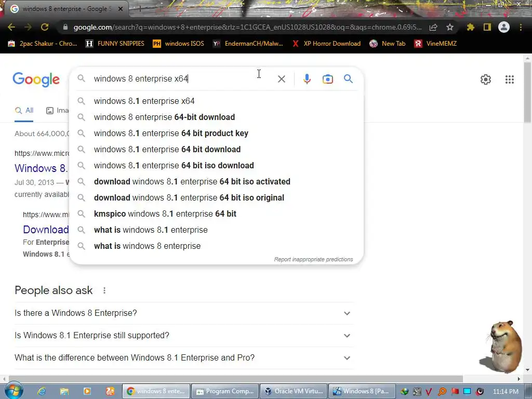The image size is (532, 399).
Task: Bookmark this page with the star icon
Action: (450, 27)
